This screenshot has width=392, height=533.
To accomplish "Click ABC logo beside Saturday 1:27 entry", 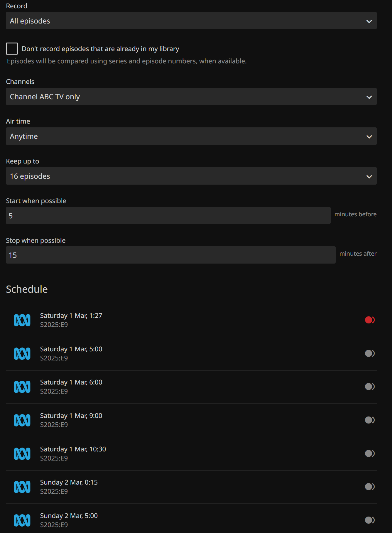I will click(22, 320).
